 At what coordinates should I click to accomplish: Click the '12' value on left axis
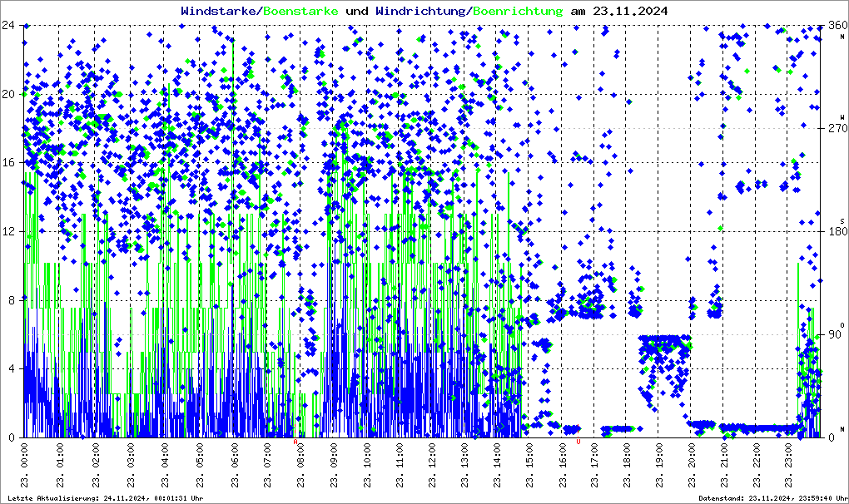coord(10,231)
